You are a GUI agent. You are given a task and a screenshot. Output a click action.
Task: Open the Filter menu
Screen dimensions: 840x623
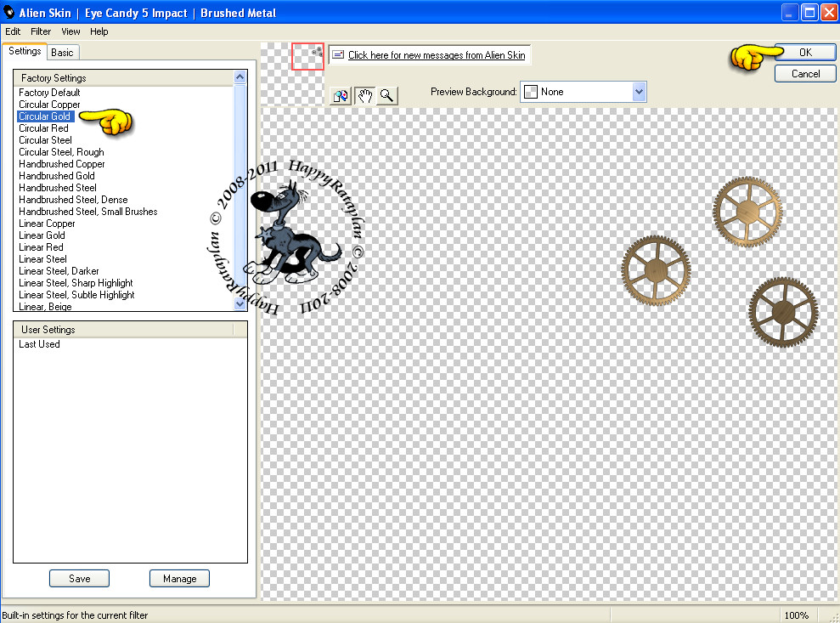[41, 31]
